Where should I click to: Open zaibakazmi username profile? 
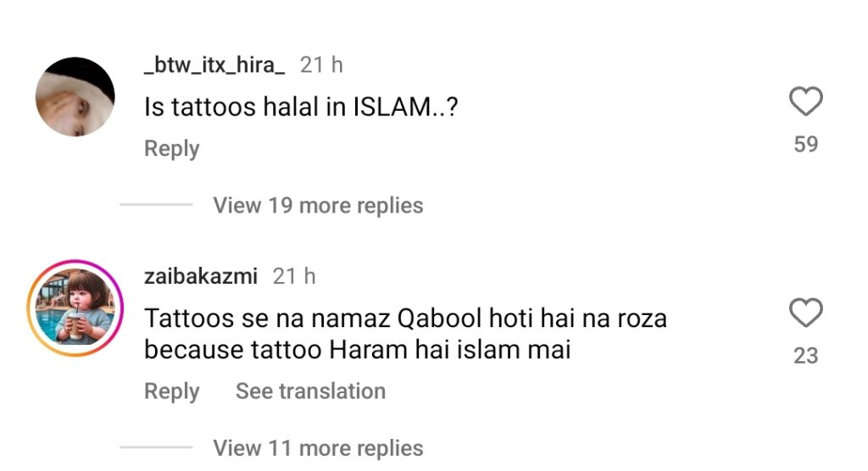[201, 275]
